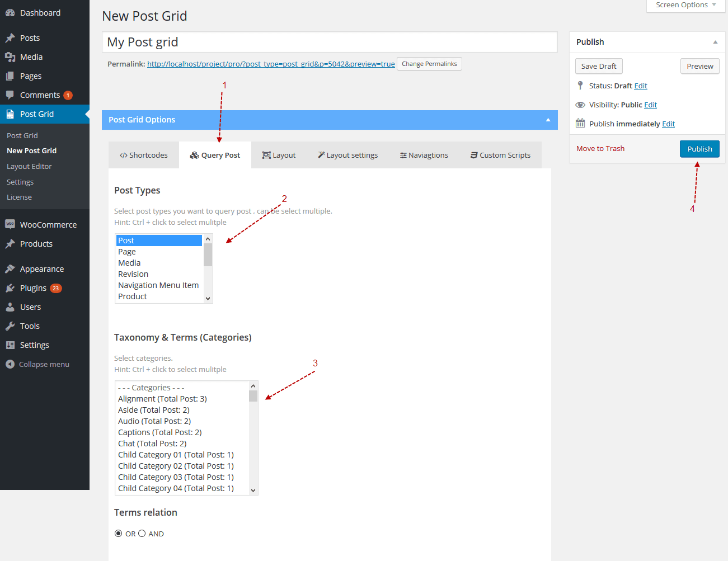Click the categories list down arrow
This screenshot has width=728, height=561.
[x=253, y=491]
